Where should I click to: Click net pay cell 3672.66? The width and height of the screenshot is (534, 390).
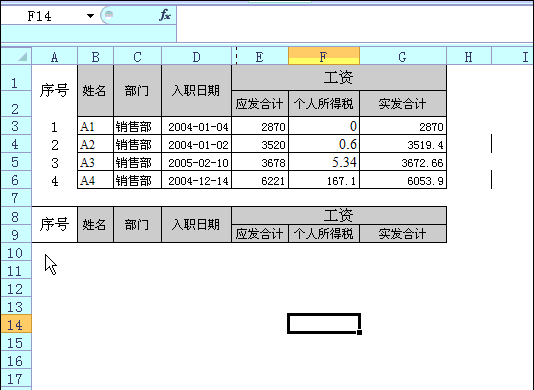(x=403, y=162)
